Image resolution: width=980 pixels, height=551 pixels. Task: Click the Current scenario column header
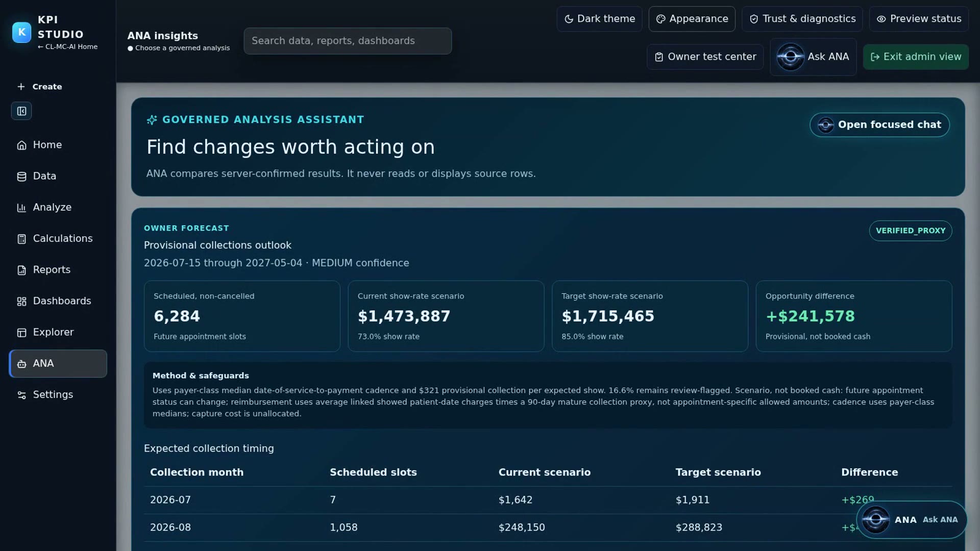pos(544,472)
